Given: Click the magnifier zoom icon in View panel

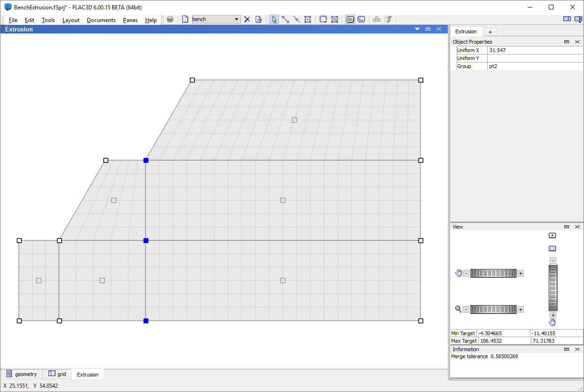Looking at the screenshot, I should point(458,309).
